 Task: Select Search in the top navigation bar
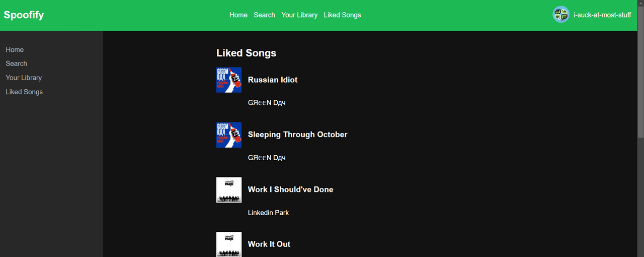coord(264,15)
